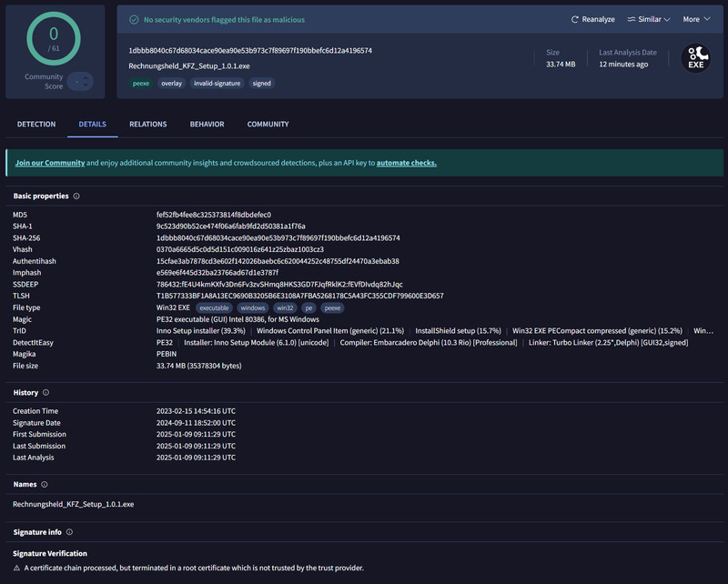Click the EXE file type icon
Screen dimensions: 728x584
point(695,58)
